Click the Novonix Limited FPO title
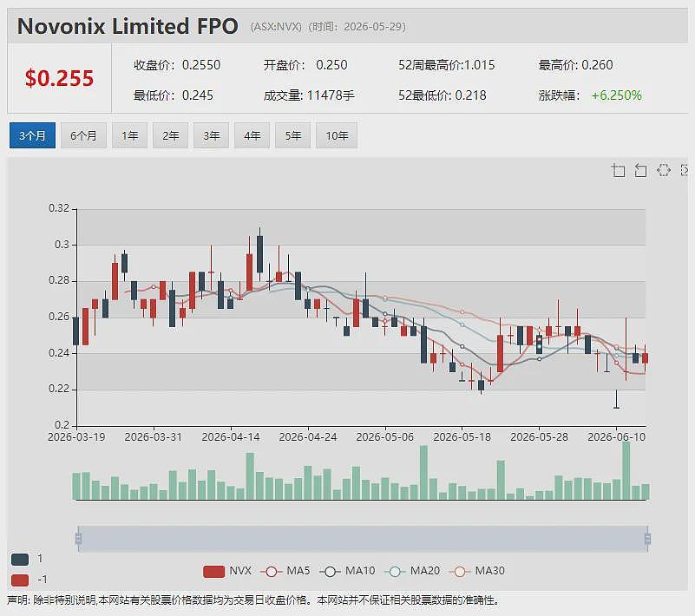The height and width of the screenshot is (616, 695). click(128, 26)
